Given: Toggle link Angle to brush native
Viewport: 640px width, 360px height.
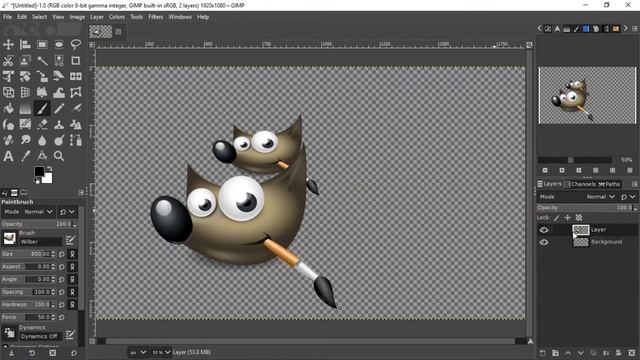Looking at the screenshot, I should pyautogui.click(x=72, y=279).
